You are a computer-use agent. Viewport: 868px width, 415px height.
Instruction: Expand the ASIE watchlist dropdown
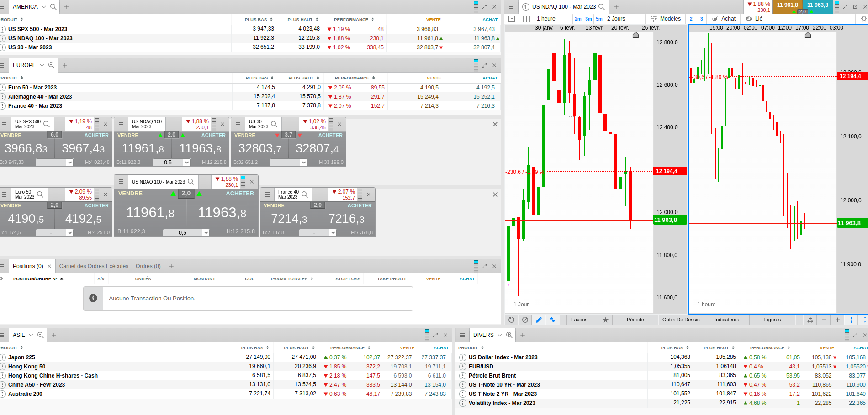click(x=31, y=335)
